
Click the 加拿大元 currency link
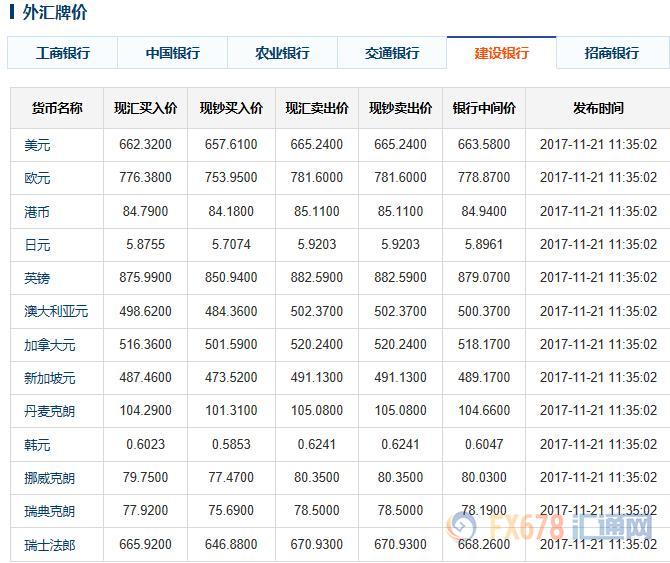(x=50, y=345)
